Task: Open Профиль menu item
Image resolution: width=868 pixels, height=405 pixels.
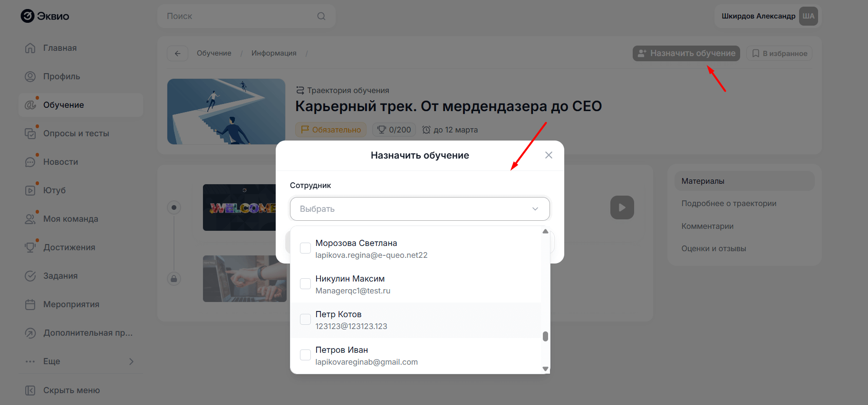Action: (x=81, y=76)
